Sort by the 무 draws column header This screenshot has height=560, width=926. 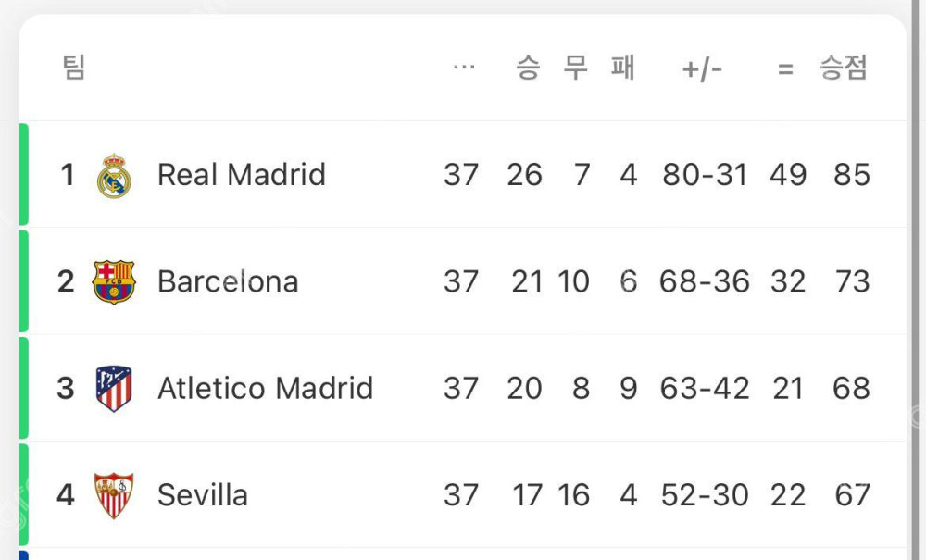click(576, 68)
